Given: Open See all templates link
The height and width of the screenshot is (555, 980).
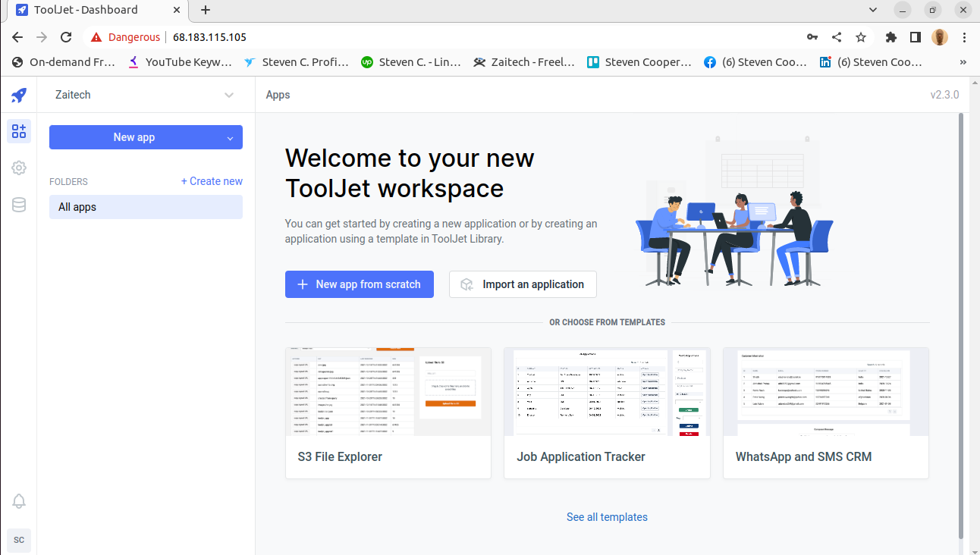Looking at the screenshot, I should click(x=607, y=516).
